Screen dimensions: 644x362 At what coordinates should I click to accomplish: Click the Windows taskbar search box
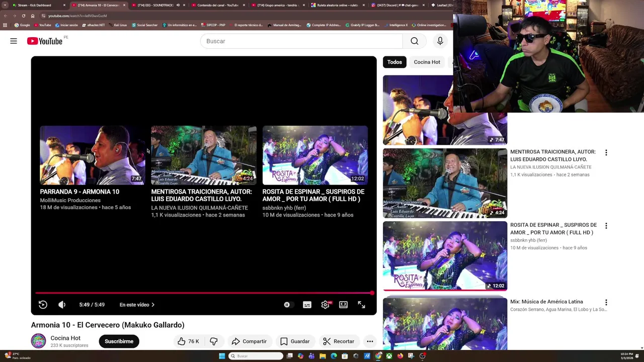click(x=256, y=356)
